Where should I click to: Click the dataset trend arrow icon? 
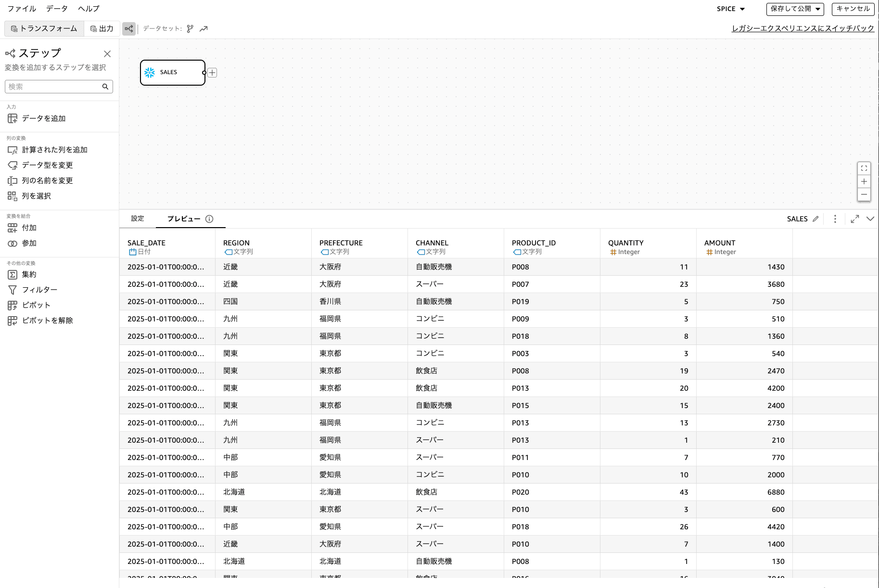click(204, 29)
